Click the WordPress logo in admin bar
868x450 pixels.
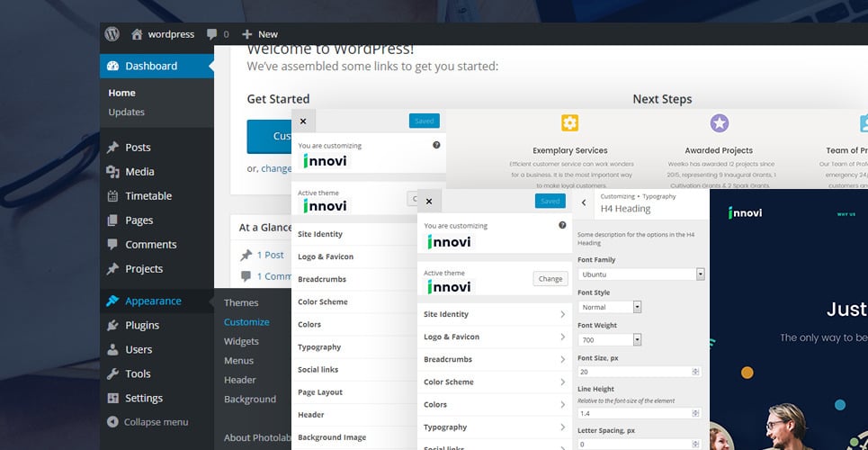pyautogui.click(x=112, y=34)
